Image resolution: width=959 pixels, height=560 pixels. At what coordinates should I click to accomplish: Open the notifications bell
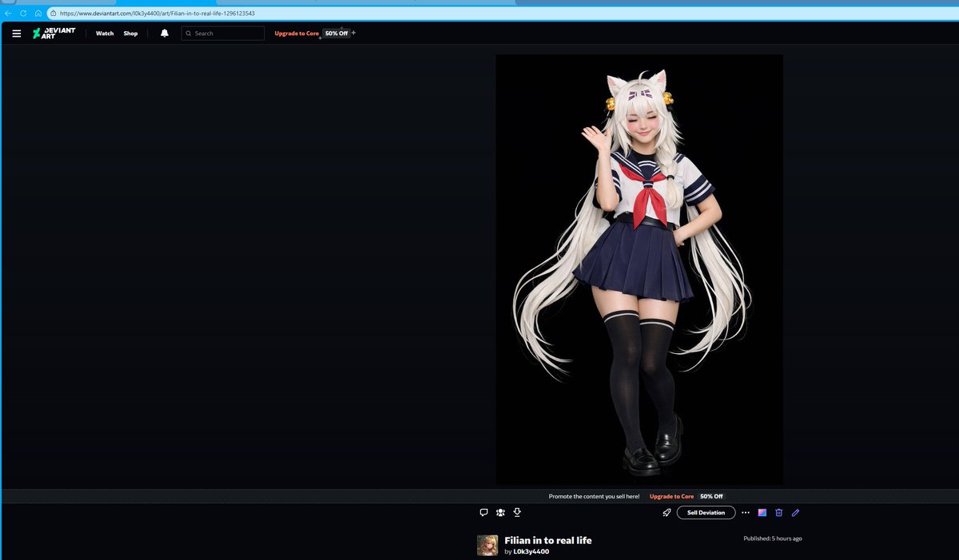(165, 34)
